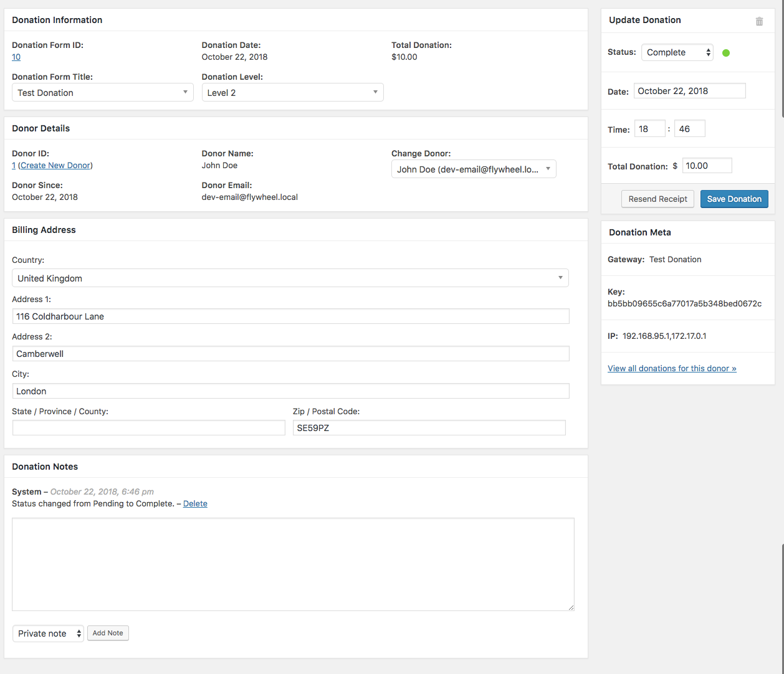Open the Status dropdown showing Complete

tap(677, 52)
